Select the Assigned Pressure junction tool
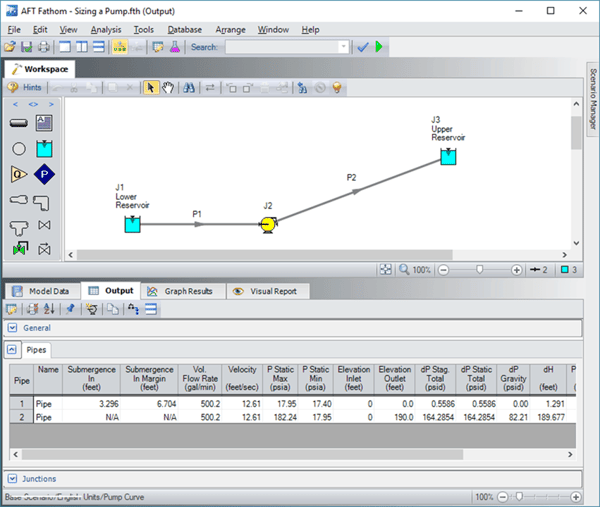Screen dimensions: 600x507 click(44, 174)
